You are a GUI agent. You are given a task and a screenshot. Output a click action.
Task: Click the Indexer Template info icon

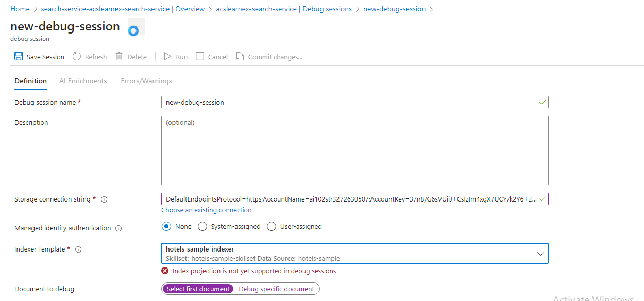(x=78, y=249)
